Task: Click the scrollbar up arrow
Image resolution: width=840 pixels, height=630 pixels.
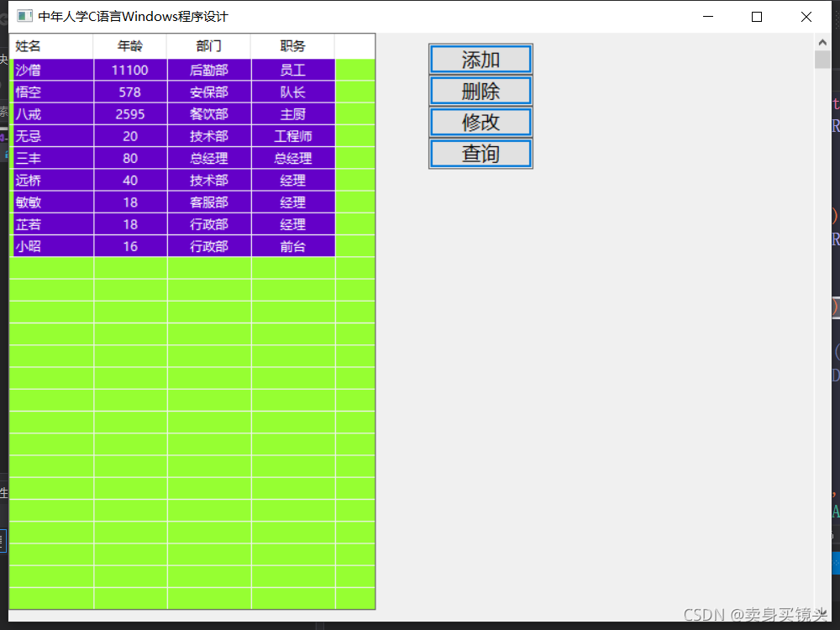Action: 822,42
